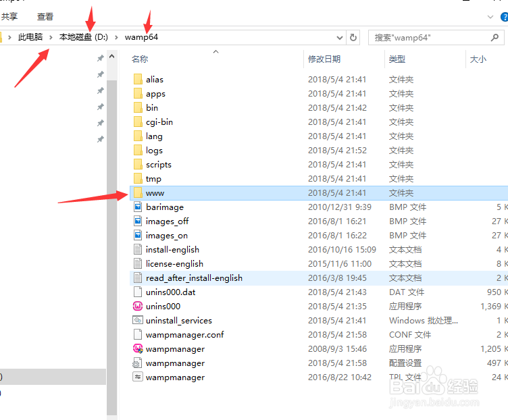Viewport: 508px width, 420px height.
Task: Open the chevron after 此电脑 breadcrumb
Action: (51, 38)
